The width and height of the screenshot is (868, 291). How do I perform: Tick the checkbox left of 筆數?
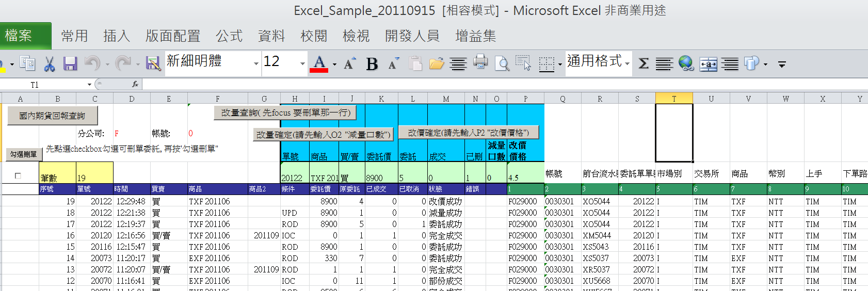(x=18, y=176)
